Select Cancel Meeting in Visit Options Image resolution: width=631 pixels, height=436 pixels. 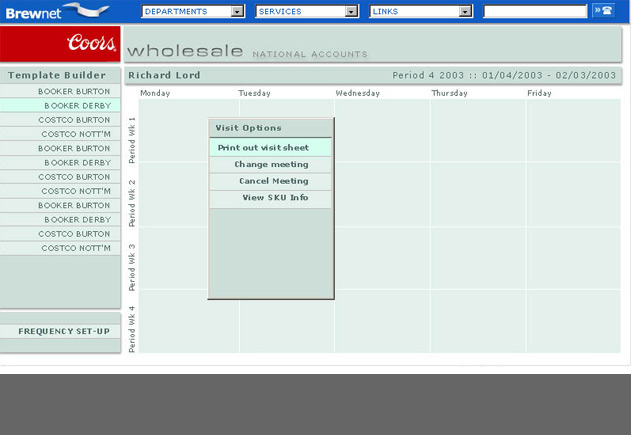(270, 181)
